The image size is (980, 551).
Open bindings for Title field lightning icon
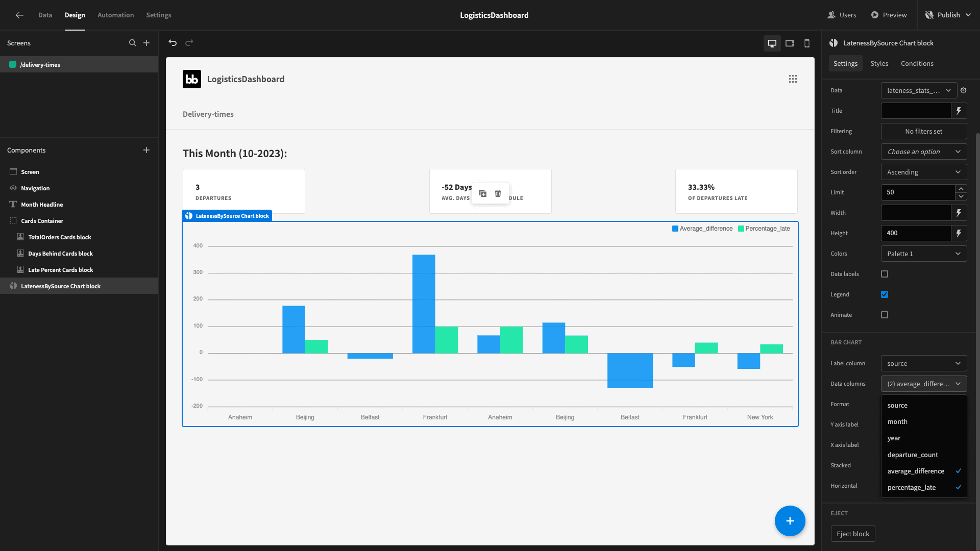959,111
